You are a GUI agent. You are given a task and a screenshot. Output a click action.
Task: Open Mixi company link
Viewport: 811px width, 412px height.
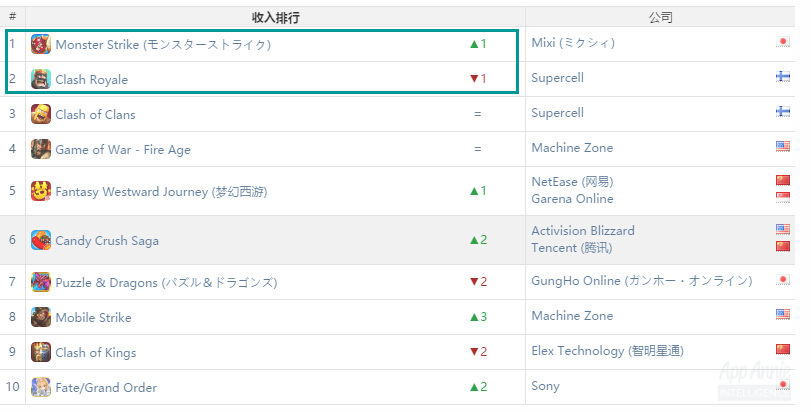(573, 44)
